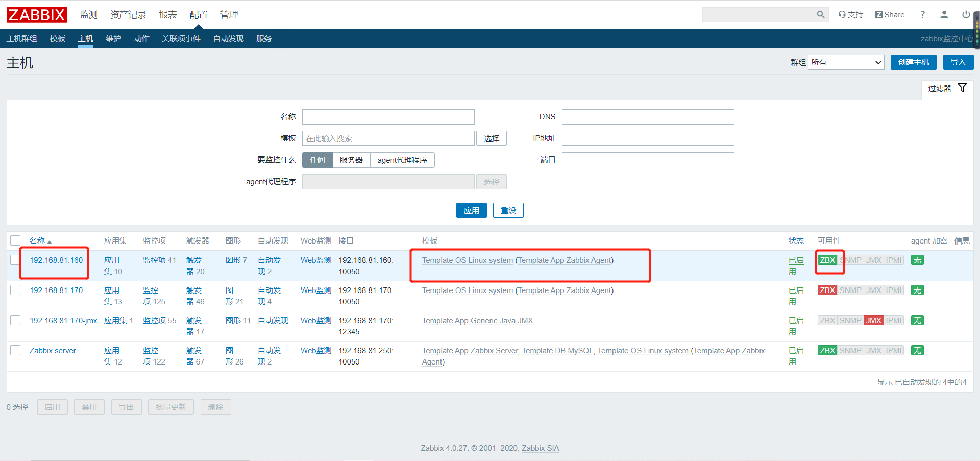Open the 群组 group dropdown
The width and height of the screenshot is (980, 461).
tap(846, 62)
